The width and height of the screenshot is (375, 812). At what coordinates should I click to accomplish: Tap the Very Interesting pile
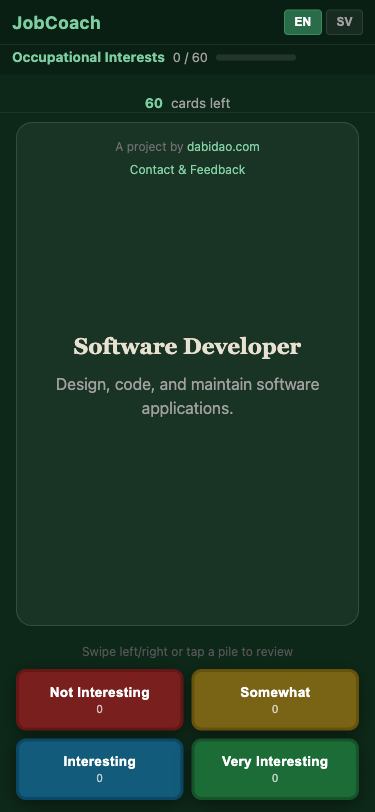[x=275, y=769]
